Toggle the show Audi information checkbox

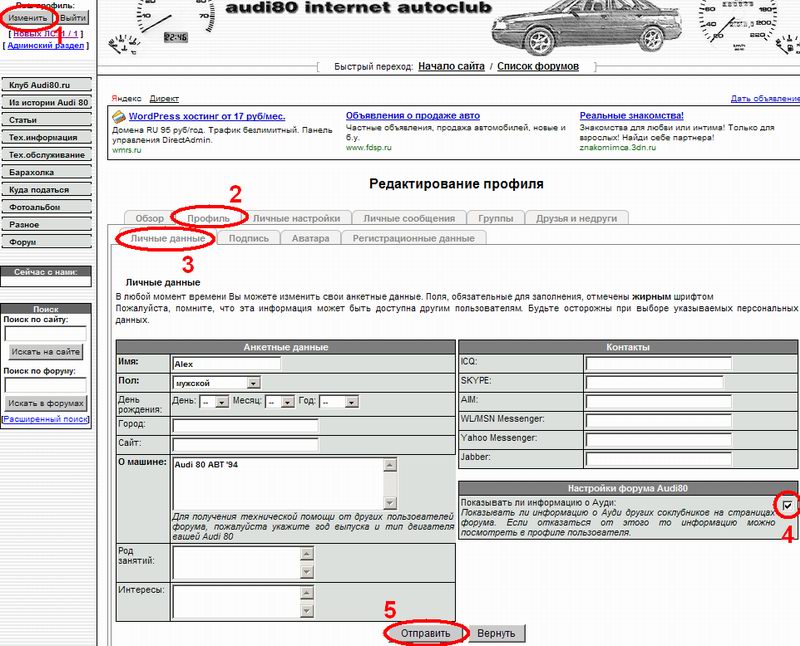(x=787, y=505)
